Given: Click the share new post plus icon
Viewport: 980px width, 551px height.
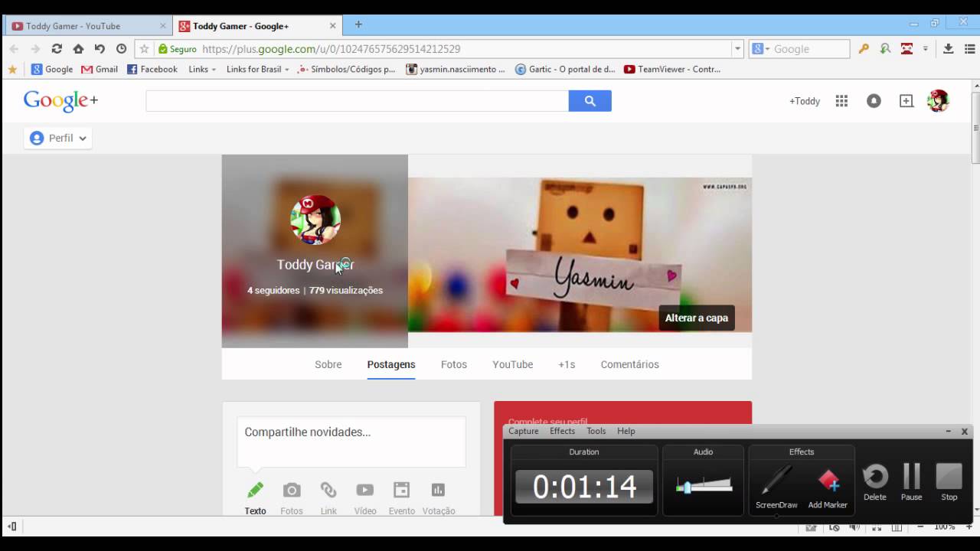Looking at the screenshot, I should (x=906, y=101).
